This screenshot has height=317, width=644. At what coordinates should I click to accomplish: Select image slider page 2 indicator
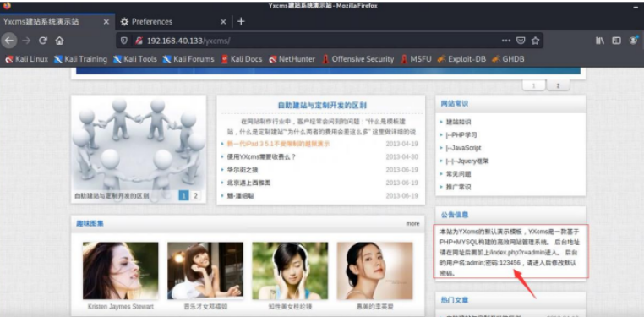pyautogui.click(x=195, y=195)
